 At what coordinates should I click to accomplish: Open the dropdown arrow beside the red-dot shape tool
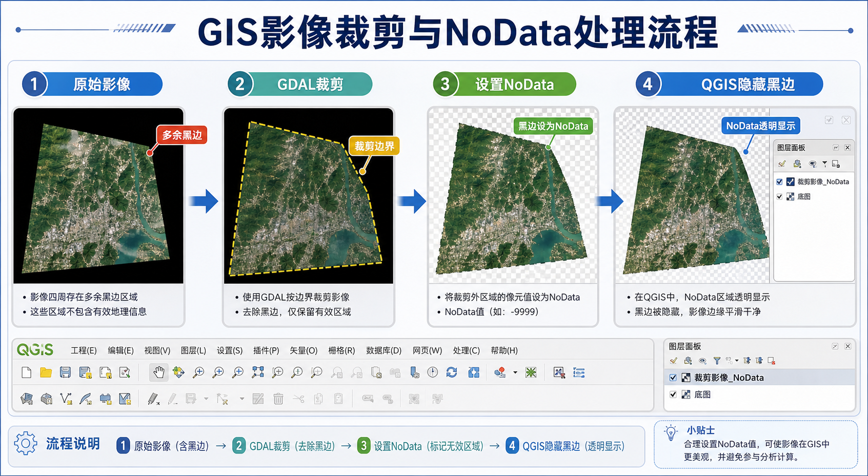[515, 372]
